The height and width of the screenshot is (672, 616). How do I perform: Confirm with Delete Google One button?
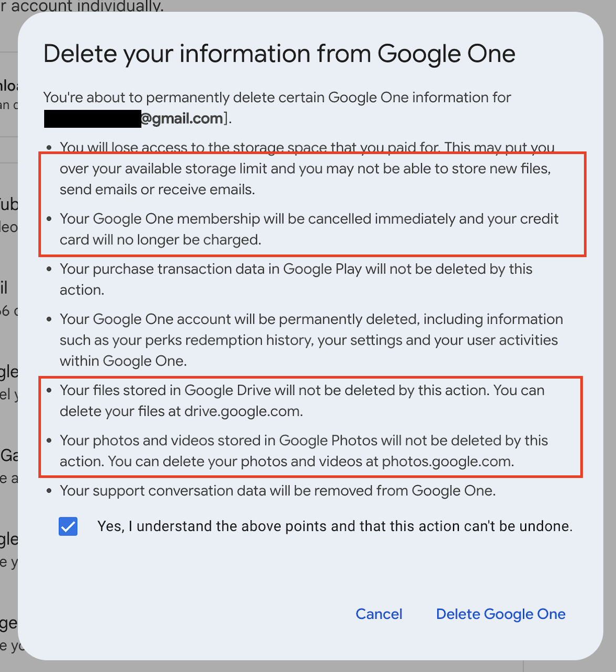click(500, 614)
